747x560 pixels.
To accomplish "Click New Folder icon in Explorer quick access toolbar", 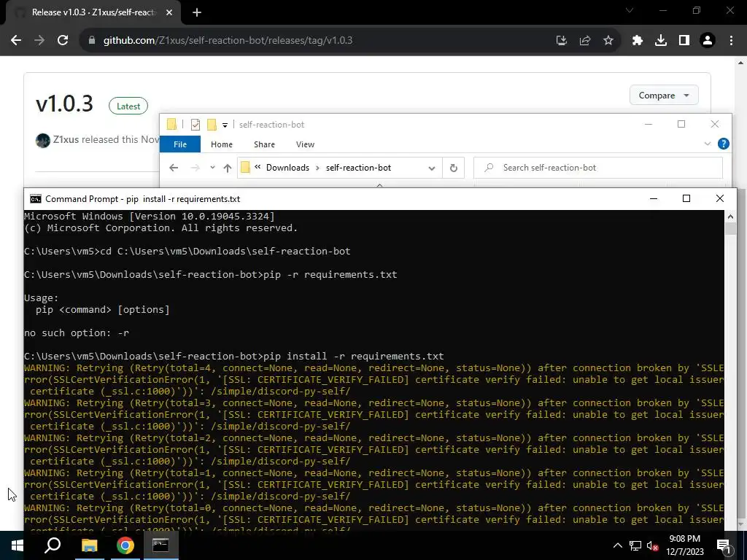I will tap(212, 125).
